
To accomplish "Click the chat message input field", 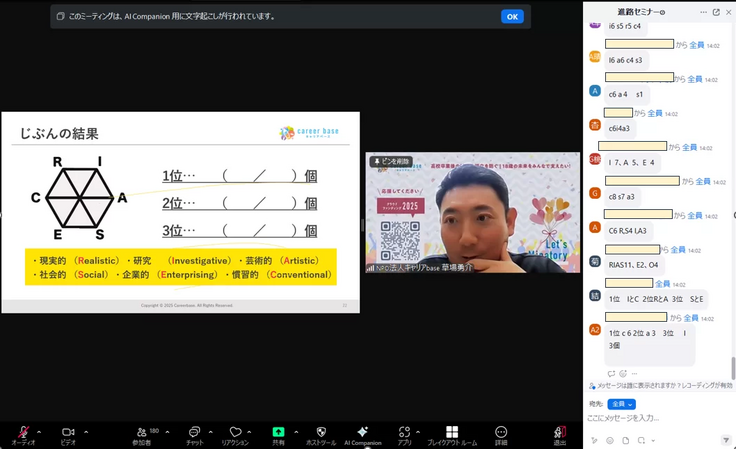I will [x=655, y=418].
